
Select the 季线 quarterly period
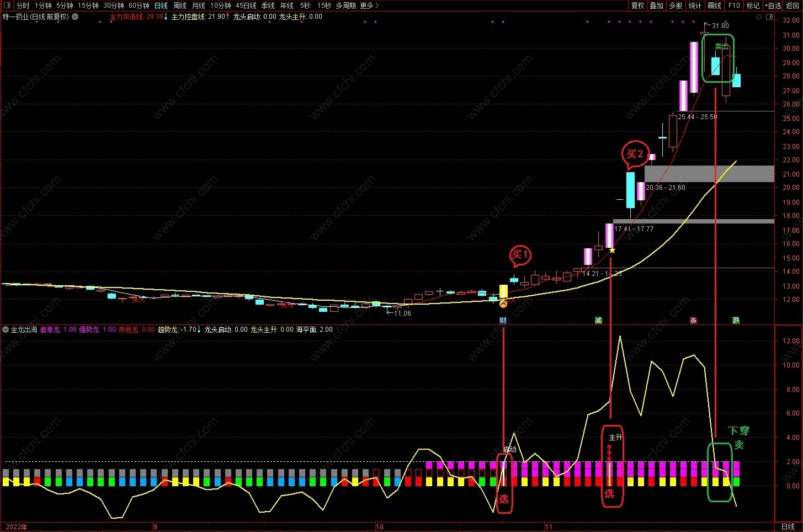click(268, 6)
